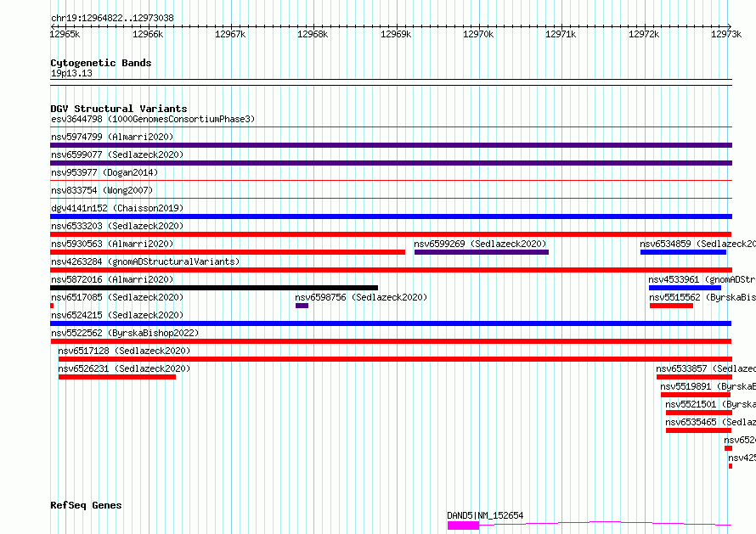Select the nsv5974799 (Almarri2020) label
756x534 pixels.
click(112, 137)
